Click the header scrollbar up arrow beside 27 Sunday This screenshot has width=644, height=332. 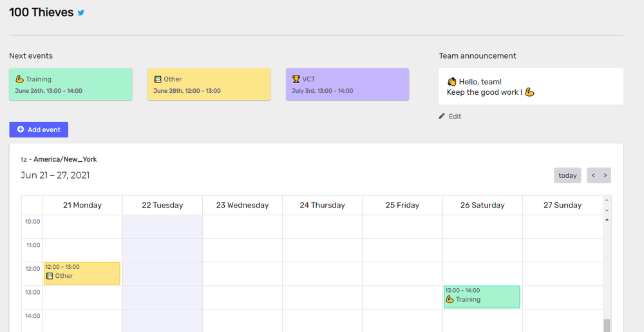click(607, 200)
